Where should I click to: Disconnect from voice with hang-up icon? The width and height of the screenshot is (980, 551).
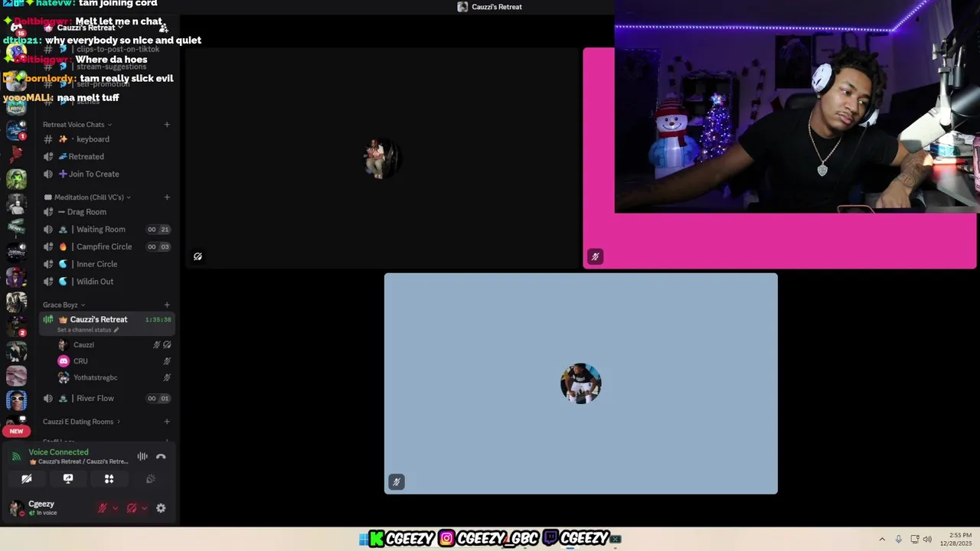tap(161, 457)
